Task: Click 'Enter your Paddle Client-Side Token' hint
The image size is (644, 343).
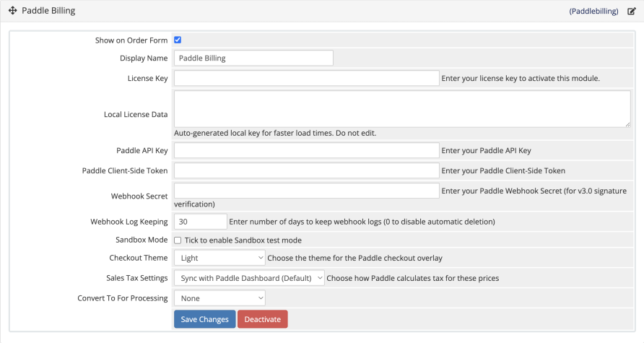Action: pyautogui.click(x=503, y=170)
